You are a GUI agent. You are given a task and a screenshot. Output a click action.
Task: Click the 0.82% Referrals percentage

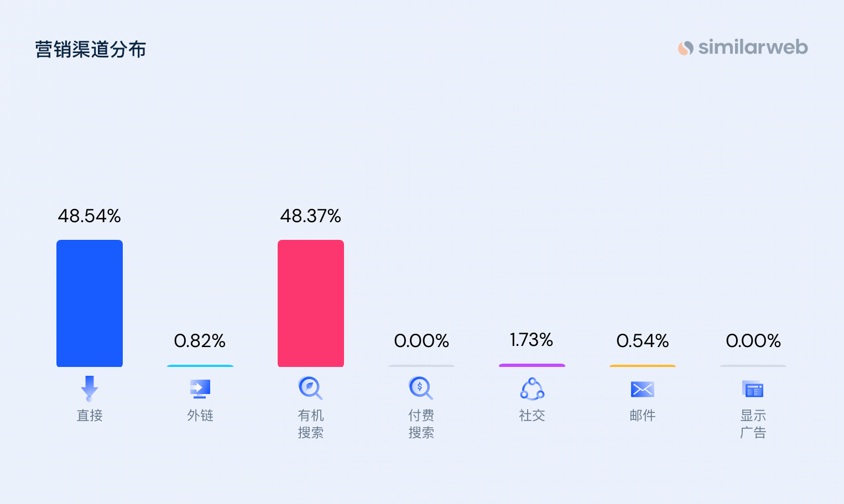click(x=200, y=340)
